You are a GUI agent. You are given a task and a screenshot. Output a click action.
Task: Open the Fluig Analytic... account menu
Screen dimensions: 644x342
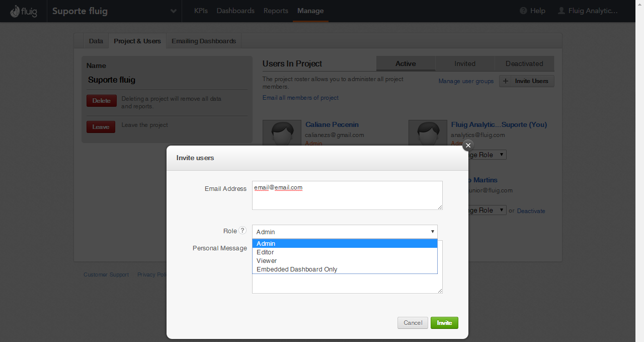[x=593, y=11]
